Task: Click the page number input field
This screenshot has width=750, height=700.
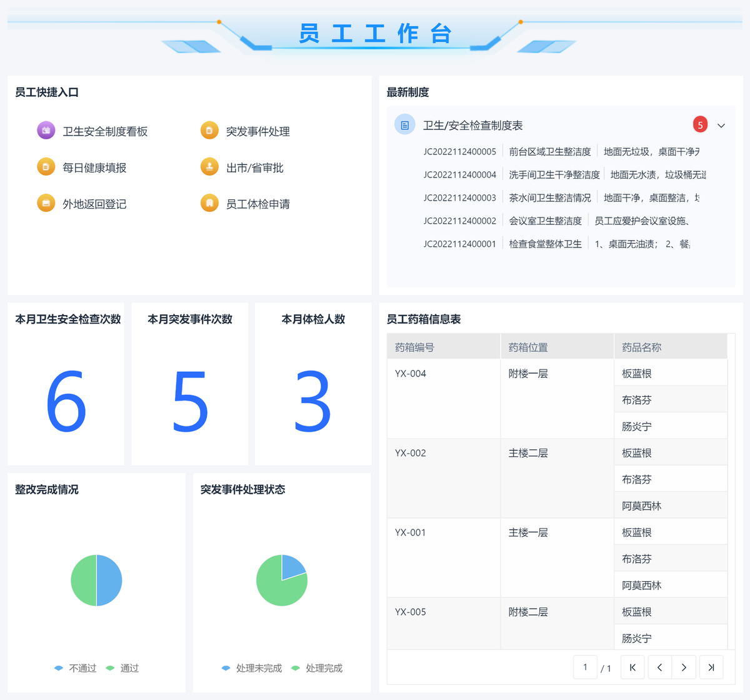Action: pyautogui.click(x=585, y=667)
